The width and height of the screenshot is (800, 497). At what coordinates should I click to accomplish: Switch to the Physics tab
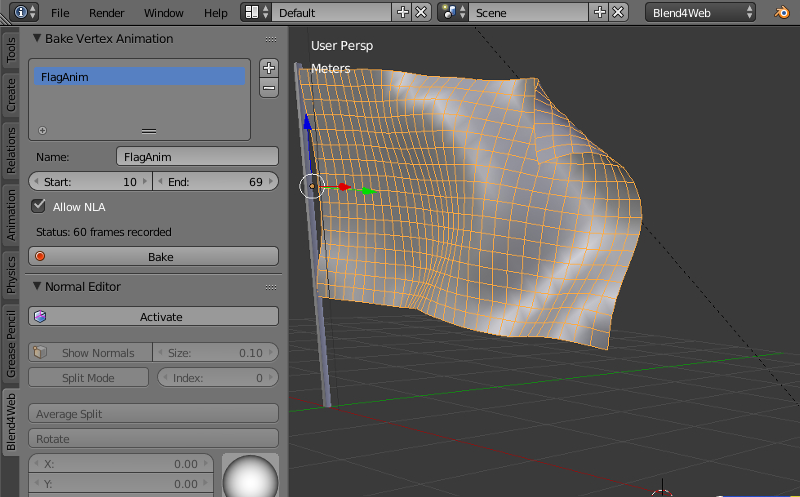pos(11,275)
